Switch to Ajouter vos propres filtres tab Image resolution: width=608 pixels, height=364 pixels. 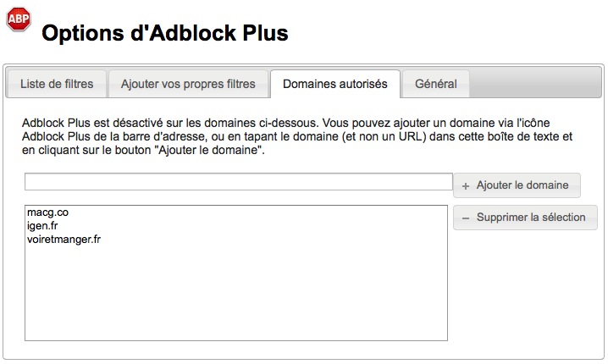[188, 84]
